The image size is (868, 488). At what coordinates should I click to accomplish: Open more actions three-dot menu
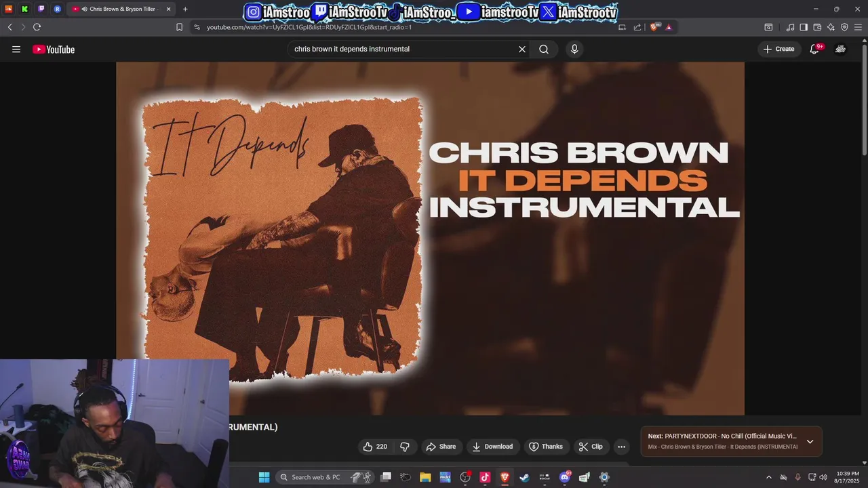pyautogui.click(x=621, y=447)
